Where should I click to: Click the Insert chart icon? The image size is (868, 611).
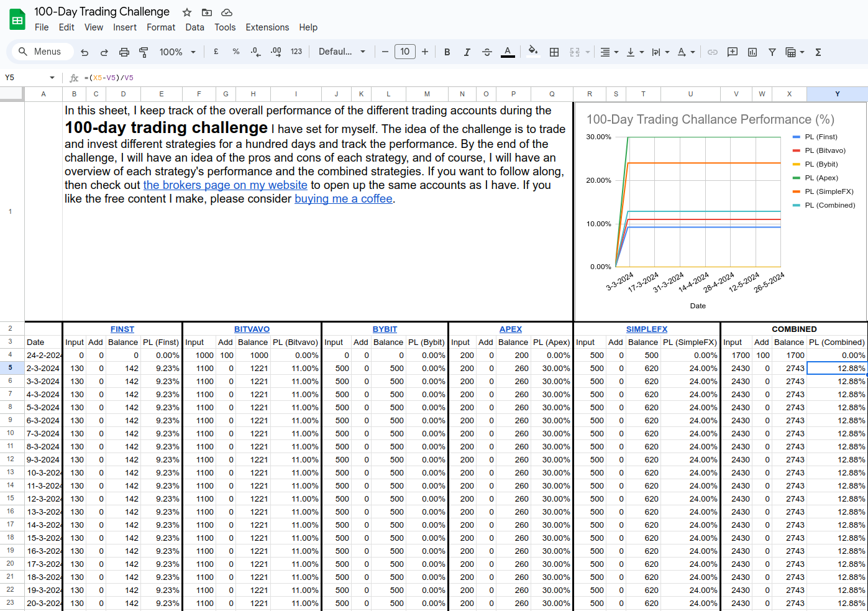tap(752, 52)
